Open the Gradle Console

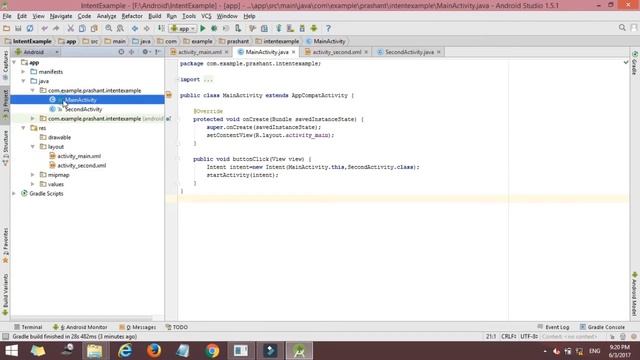[602, 327]
